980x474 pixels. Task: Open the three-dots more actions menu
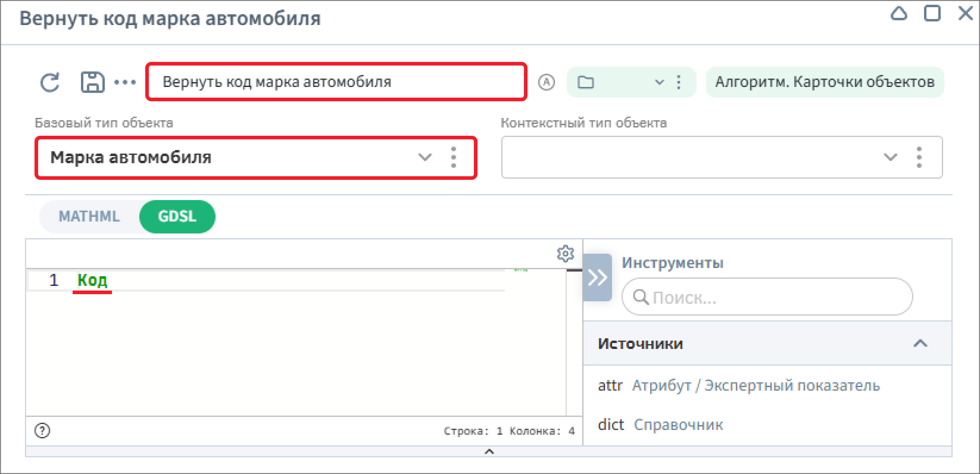click(125, 82)
